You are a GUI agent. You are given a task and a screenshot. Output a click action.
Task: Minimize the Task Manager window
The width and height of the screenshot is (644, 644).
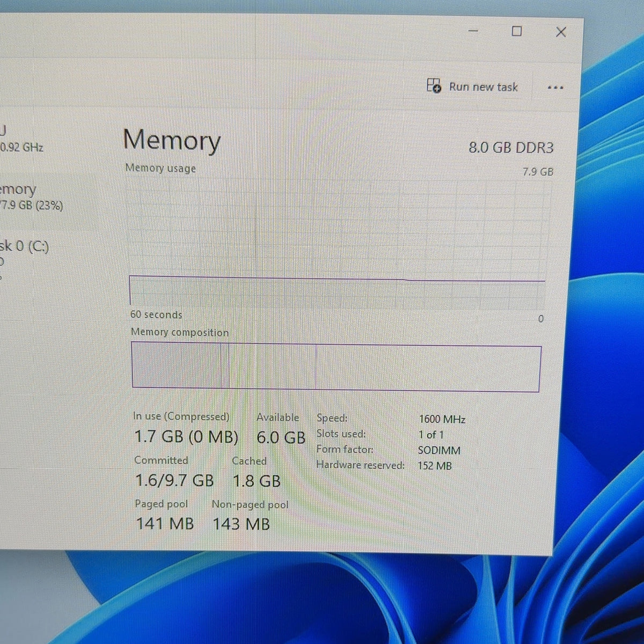click(473, 31)
